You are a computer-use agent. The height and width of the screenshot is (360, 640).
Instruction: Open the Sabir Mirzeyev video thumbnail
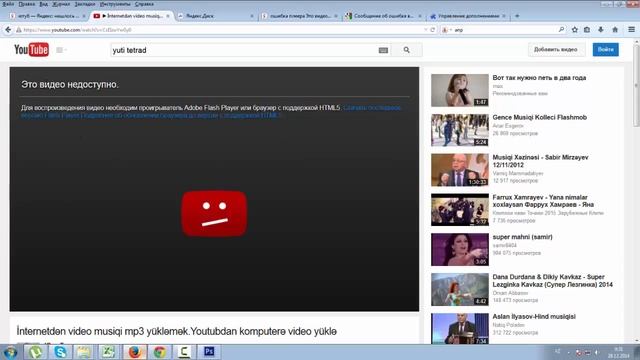460,170
